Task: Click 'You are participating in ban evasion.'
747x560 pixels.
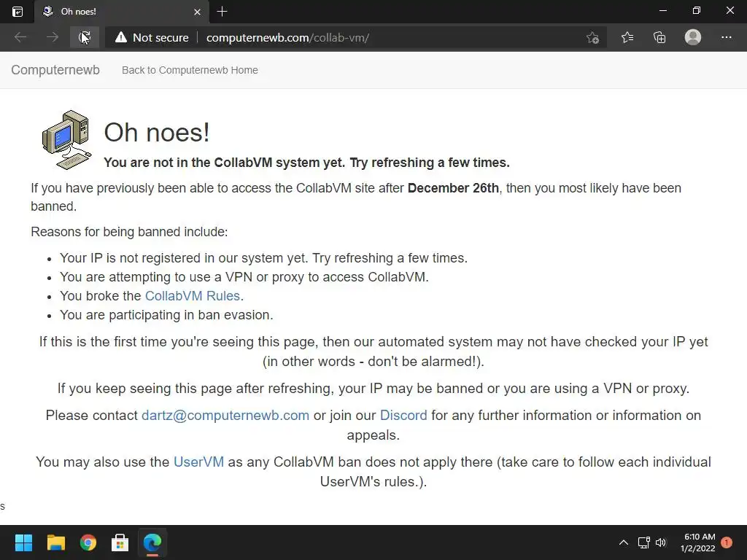Action: coord(166,315)
